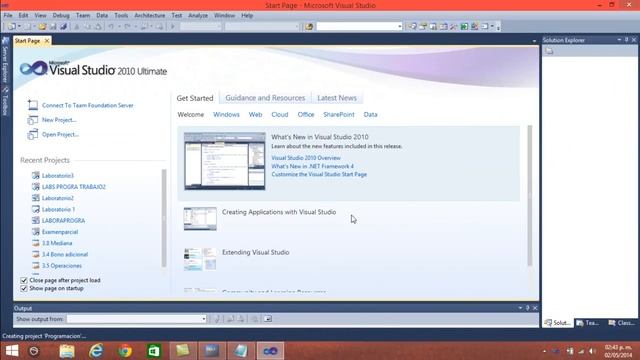The height and width of the screenshot is (360, 640).
Task: Click the Undo toolbar icon
Action: coord(111,27)
